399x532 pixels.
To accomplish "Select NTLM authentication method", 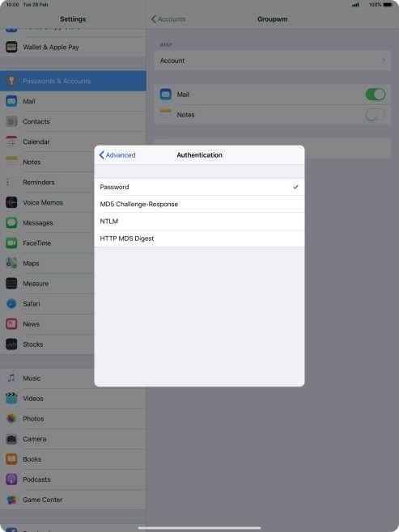I will (x=199, y=222).
